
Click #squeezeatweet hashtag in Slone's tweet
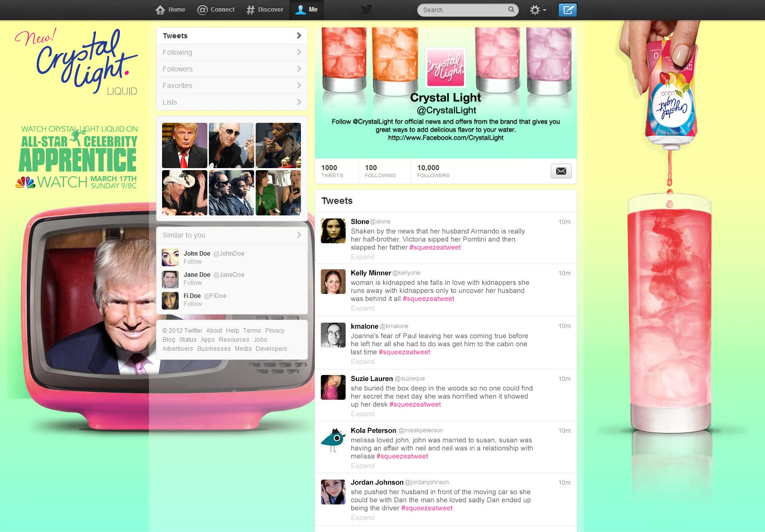point(435,248)
